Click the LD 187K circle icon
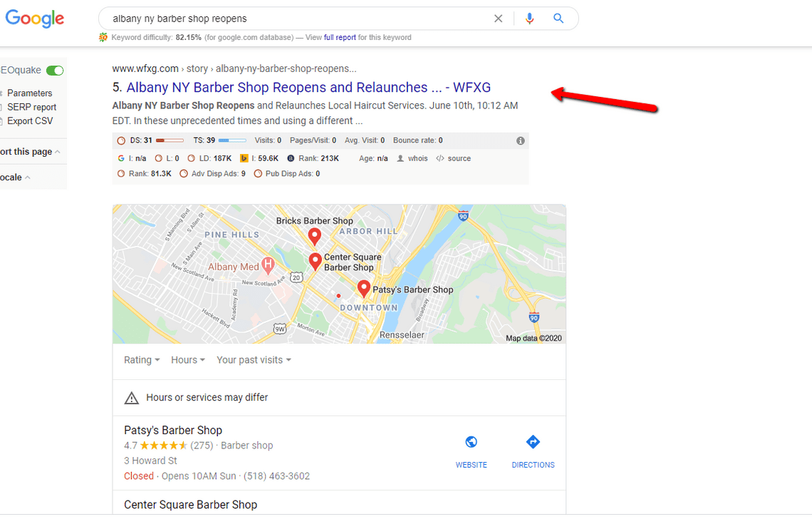Screen dimensions: 812x519 tap(191, 158)
